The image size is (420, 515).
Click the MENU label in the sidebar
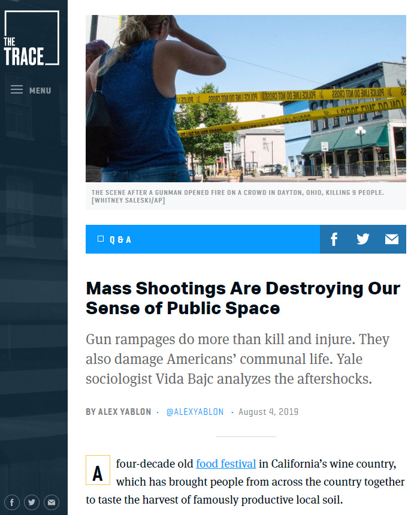[x=40, y=91]
